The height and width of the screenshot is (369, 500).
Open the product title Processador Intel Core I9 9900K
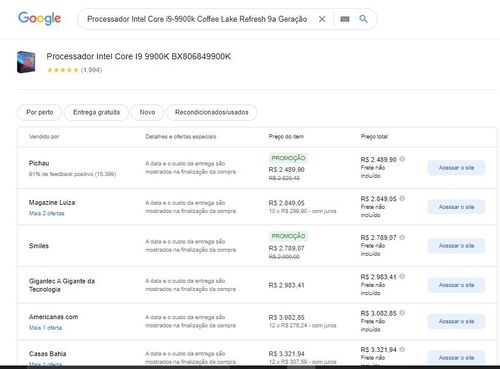pos(138,56)
